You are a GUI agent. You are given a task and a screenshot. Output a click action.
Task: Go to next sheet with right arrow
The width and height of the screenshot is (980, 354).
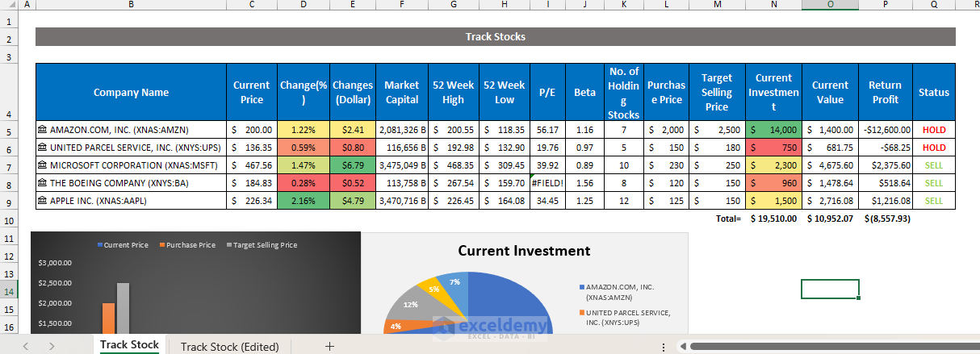52,346
